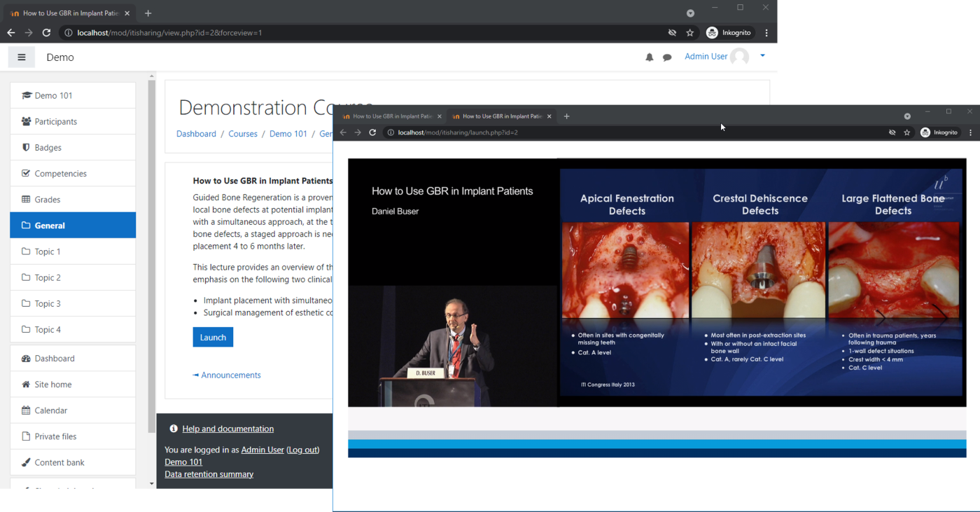The height and width of the screenshot is (512, 980).
Task: Open new tab in front browser window
Action: [x=567, y=116]
